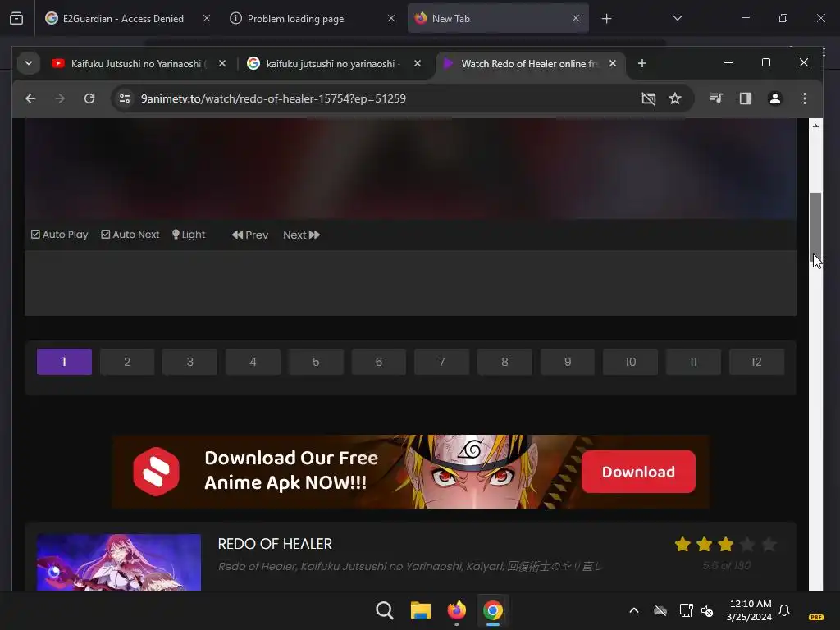Select episode 5
This screenshot has width=840, height=630.
click(x=316, y=362)
